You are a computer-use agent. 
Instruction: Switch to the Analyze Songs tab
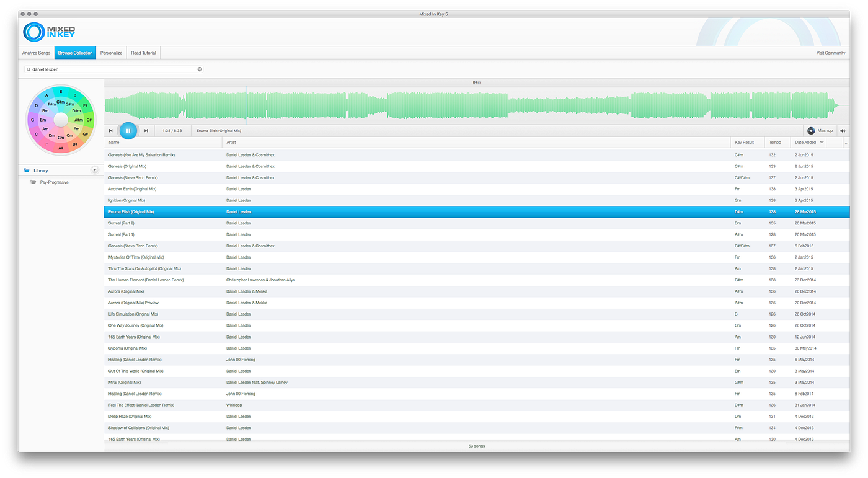click(36, 53)
